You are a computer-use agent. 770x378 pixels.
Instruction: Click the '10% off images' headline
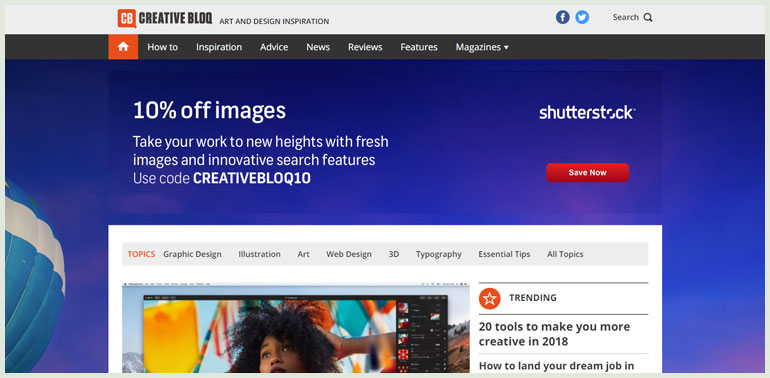[x=209, y=110]
